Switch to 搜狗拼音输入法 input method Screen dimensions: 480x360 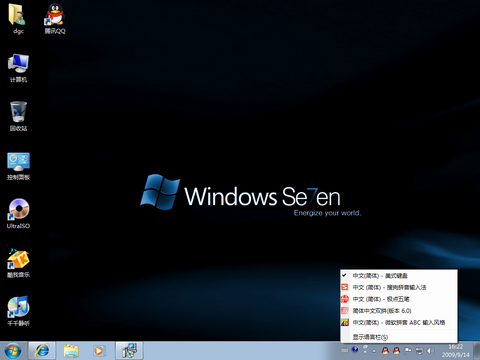pos(399,287)
